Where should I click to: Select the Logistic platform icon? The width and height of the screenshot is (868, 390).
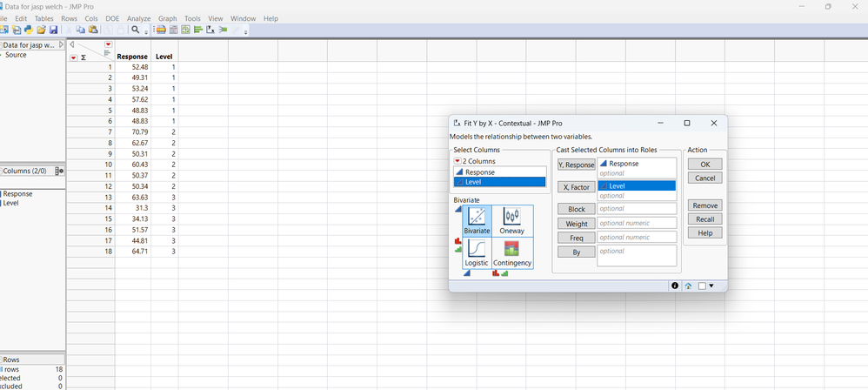tap(477, 253)
